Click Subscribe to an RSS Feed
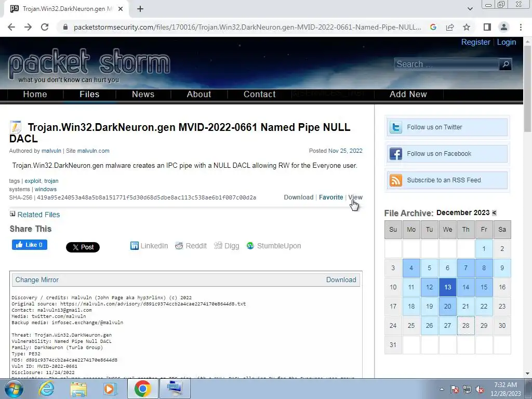 pyautogui.click(x=447, y=180)
